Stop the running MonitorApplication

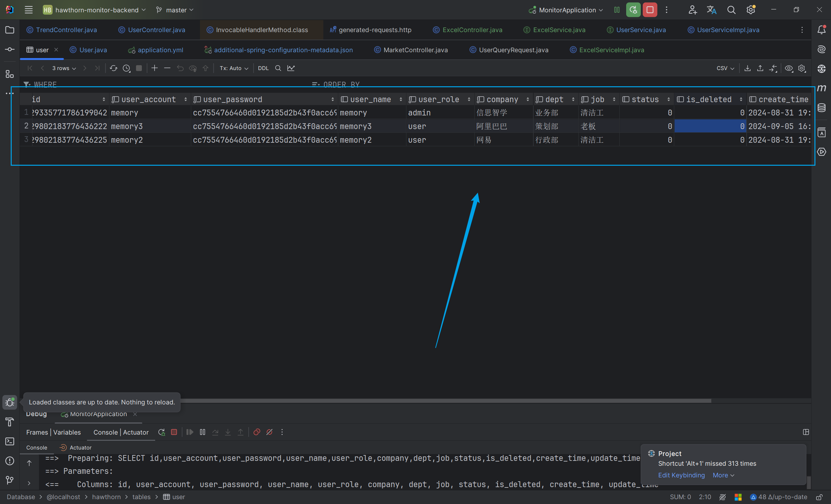(x=650, y=10)
